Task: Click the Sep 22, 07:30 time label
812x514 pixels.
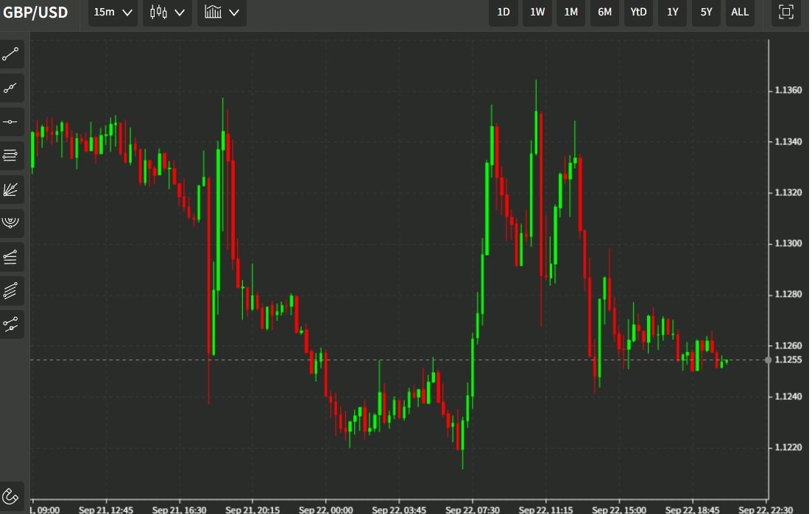Action: click(473, 510)
